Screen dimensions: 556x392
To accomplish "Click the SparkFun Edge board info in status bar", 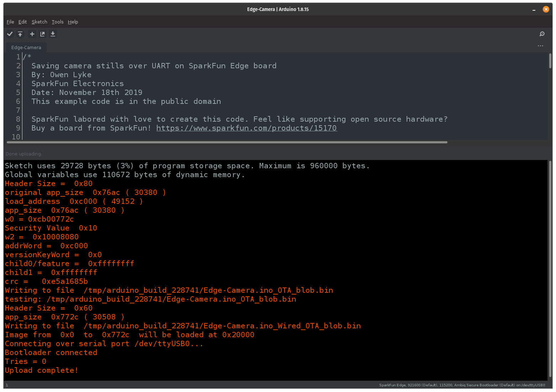I will coord(462,385).
